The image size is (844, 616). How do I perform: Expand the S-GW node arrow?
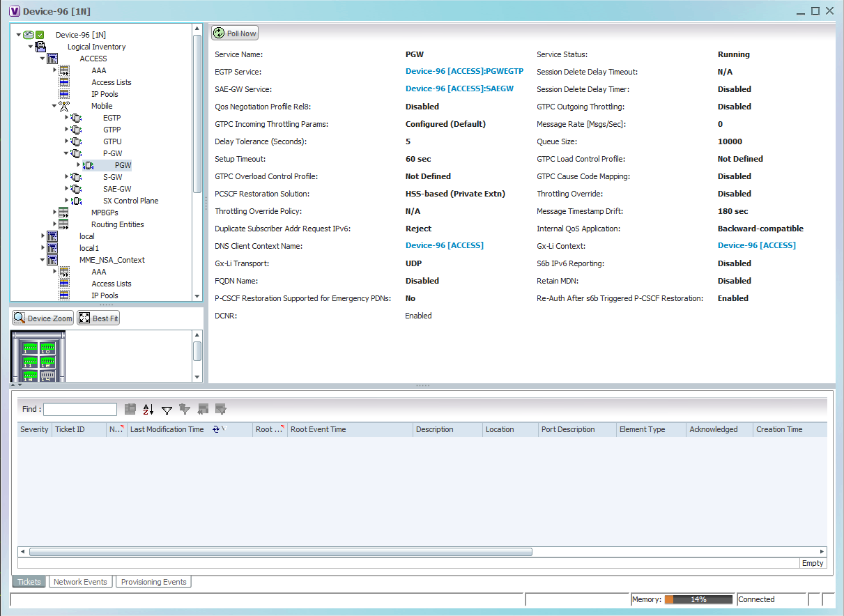pos(66,177)
